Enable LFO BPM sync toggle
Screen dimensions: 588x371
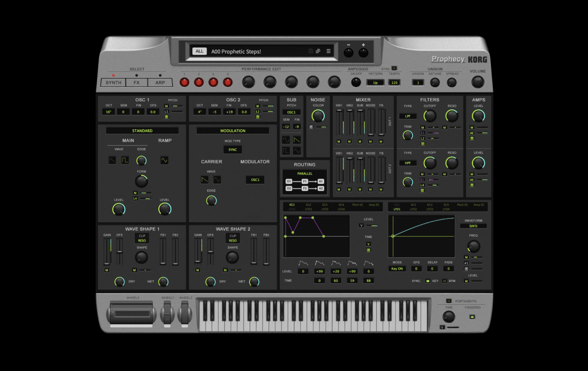pyautogui.click(x=444, y=281)
